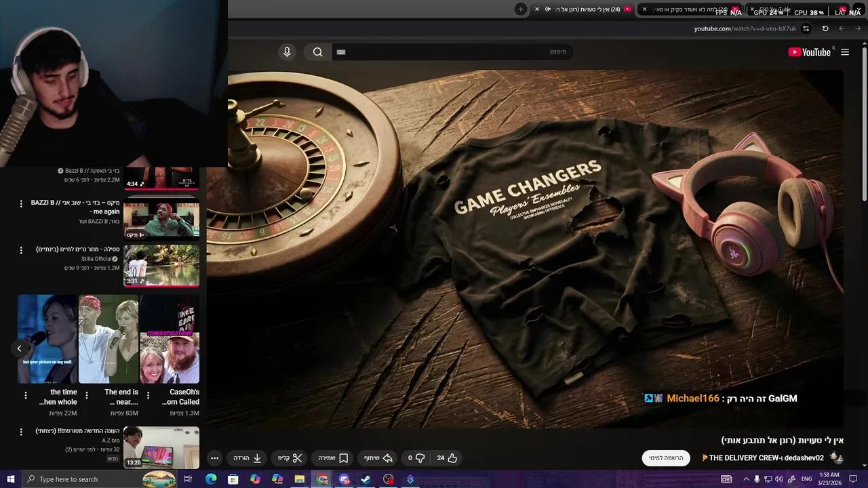Click the Download (הורדה) button
Screen dimensions: 868x488
click(x=248, y=458)
